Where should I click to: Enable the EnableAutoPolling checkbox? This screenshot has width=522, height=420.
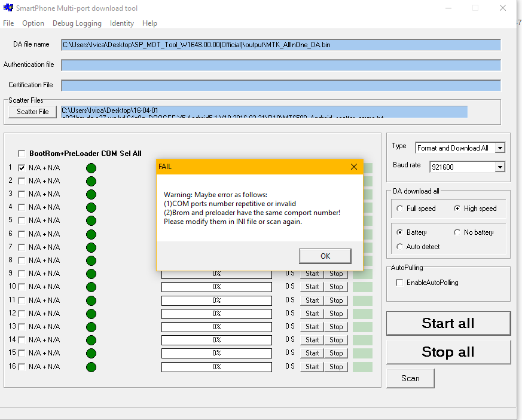[399, 283]
